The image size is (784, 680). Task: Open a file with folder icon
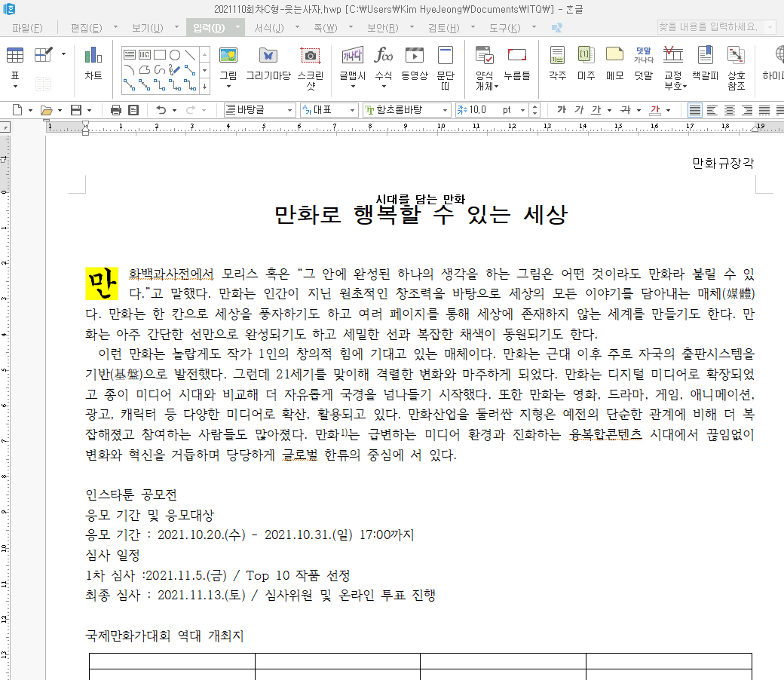click(46, 109)
